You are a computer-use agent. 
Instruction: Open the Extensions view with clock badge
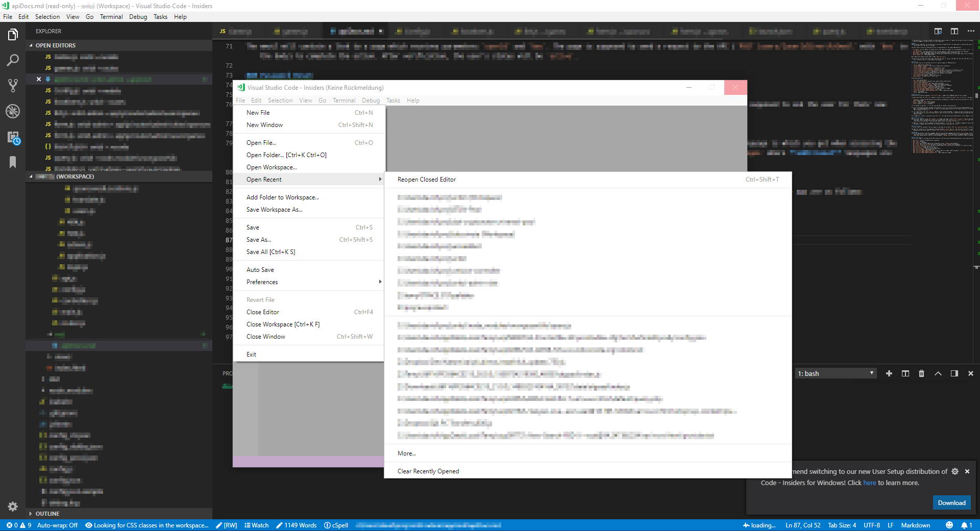(13, 137)
